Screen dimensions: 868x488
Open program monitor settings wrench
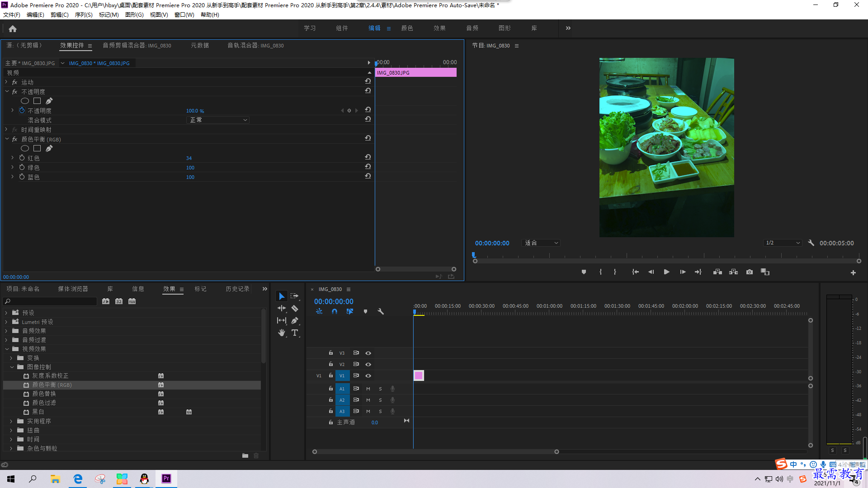811,243
